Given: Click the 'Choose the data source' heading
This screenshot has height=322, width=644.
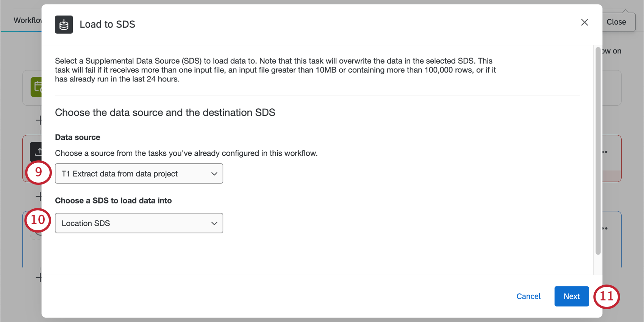Looking at the screenshot, I should [x=165, y=113].
